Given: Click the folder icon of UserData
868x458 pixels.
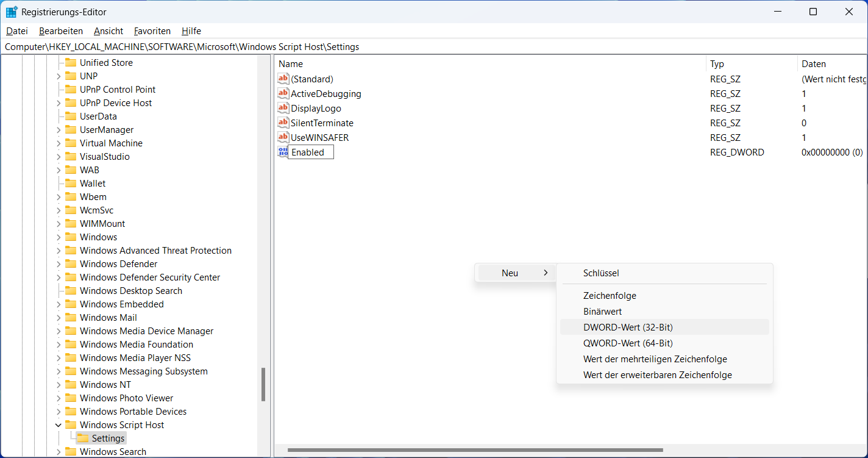Looking at the screenshot, I should (71, 116).
